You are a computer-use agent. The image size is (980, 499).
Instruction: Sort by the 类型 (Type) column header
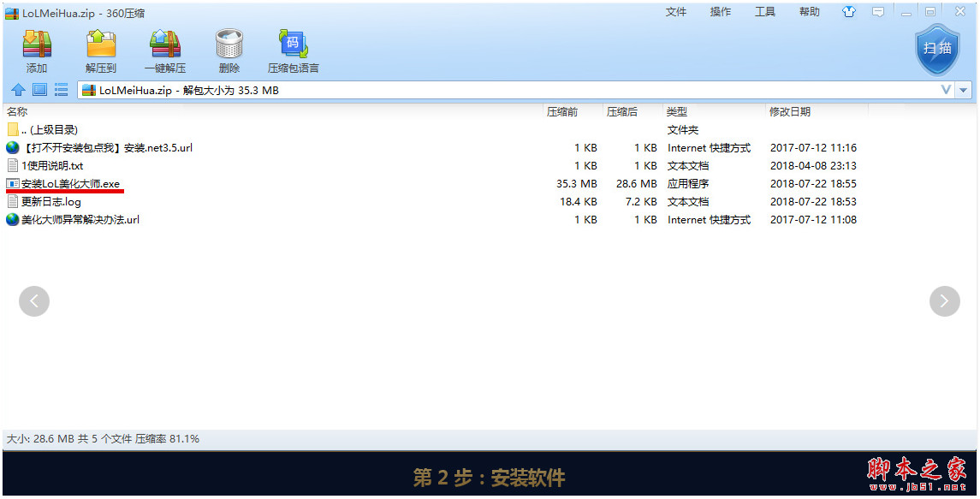coord(677,112)
